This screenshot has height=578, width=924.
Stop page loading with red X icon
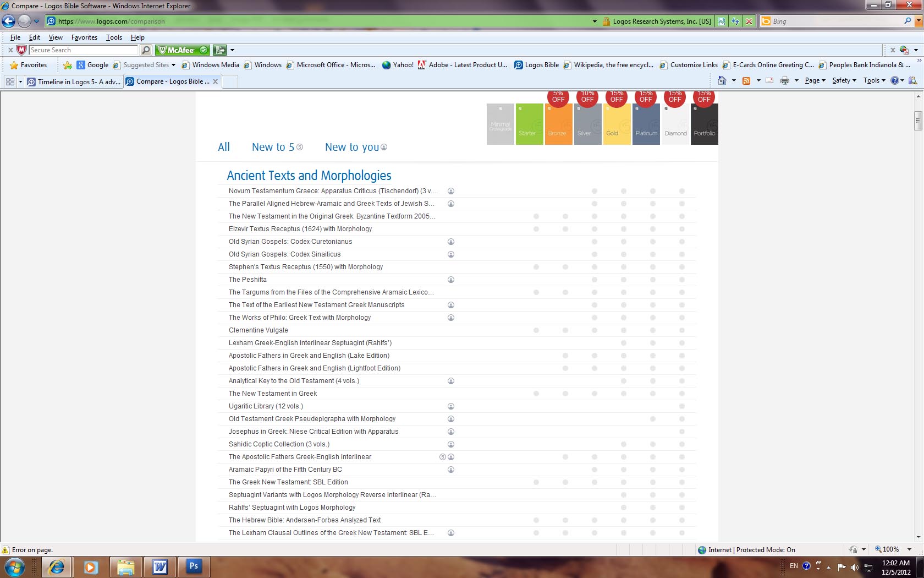click(749, 21)
